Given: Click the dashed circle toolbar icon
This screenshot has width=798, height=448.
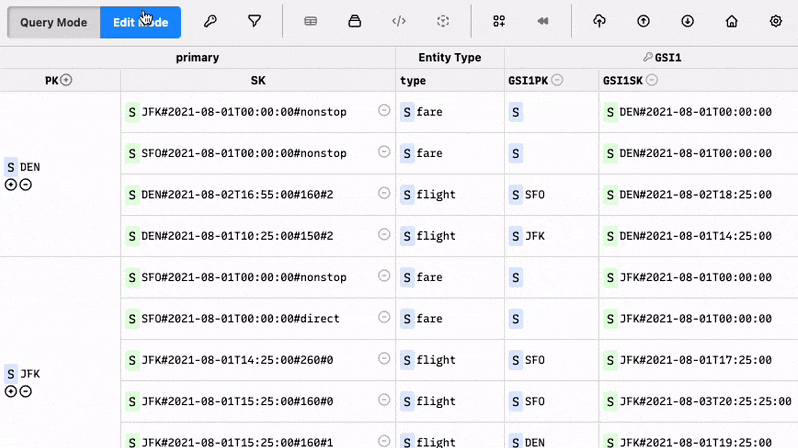Looking at the screenshot, I should point(443,21).
